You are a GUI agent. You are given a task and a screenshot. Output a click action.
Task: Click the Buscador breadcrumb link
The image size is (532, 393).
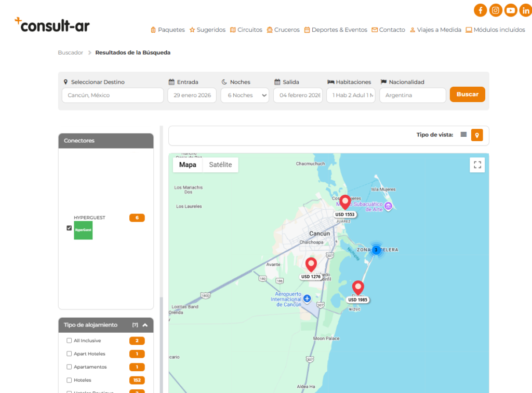(70, 52)
